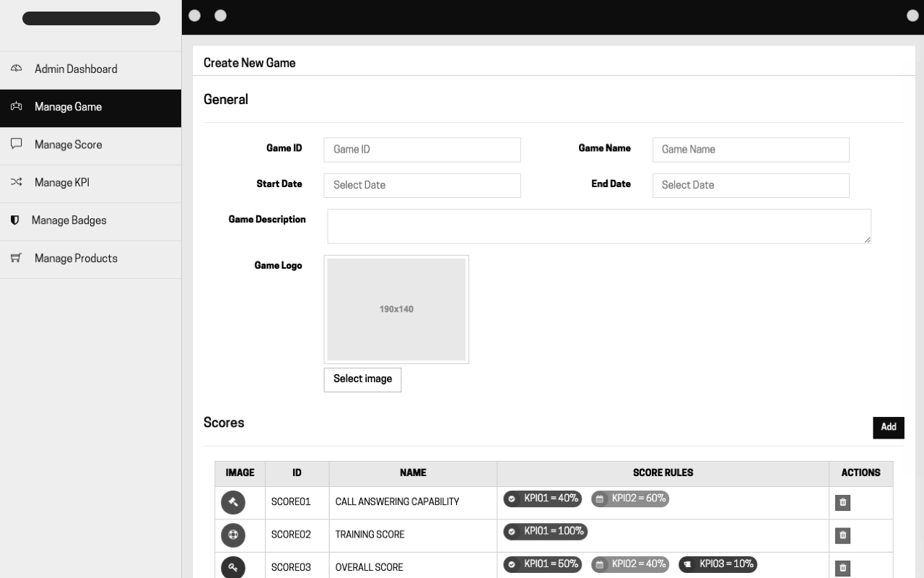Click the TRAINING SCORE round image icon
Image resolution: width=924 pixels, height=578 pixels.
point(233,535)
